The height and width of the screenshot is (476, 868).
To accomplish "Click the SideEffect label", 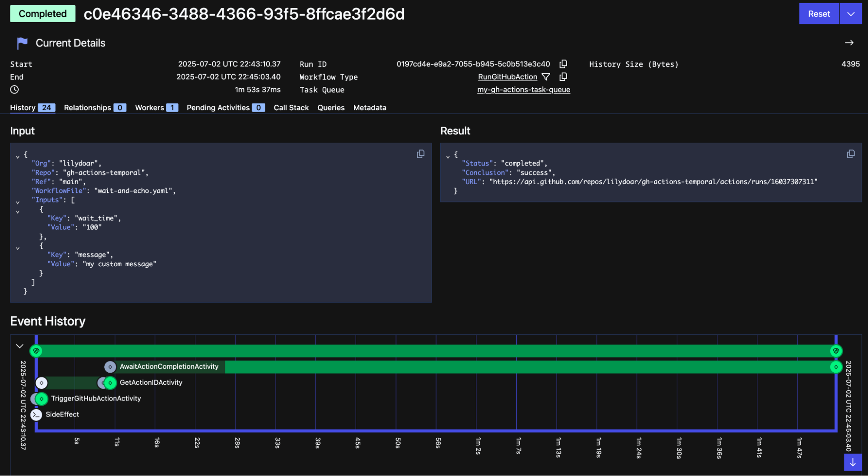I will pos(62,415).
